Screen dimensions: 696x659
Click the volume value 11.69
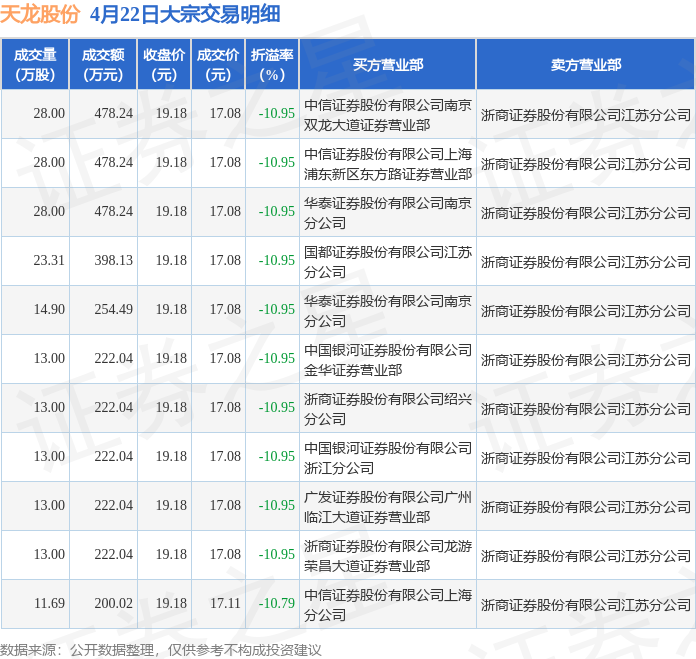coord(49,603)
